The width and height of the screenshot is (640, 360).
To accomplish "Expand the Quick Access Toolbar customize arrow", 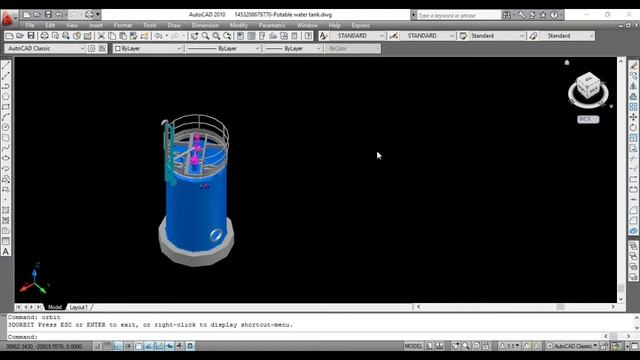I will [x=98, y=15].
